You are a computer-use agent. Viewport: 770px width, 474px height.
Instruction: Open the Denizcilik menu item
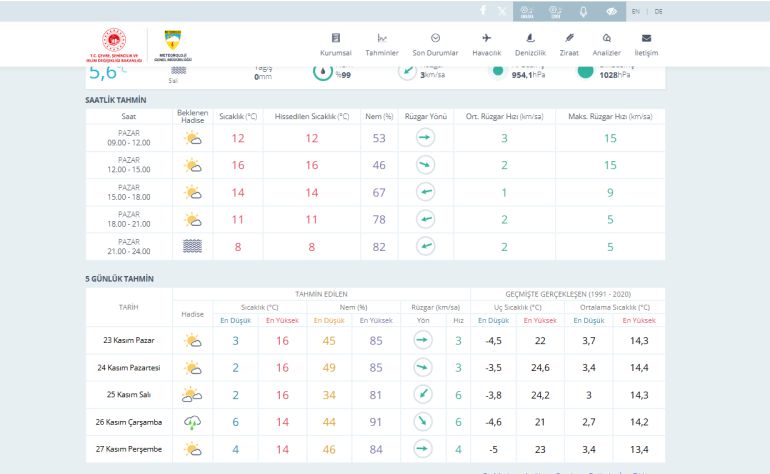(529, 44)
